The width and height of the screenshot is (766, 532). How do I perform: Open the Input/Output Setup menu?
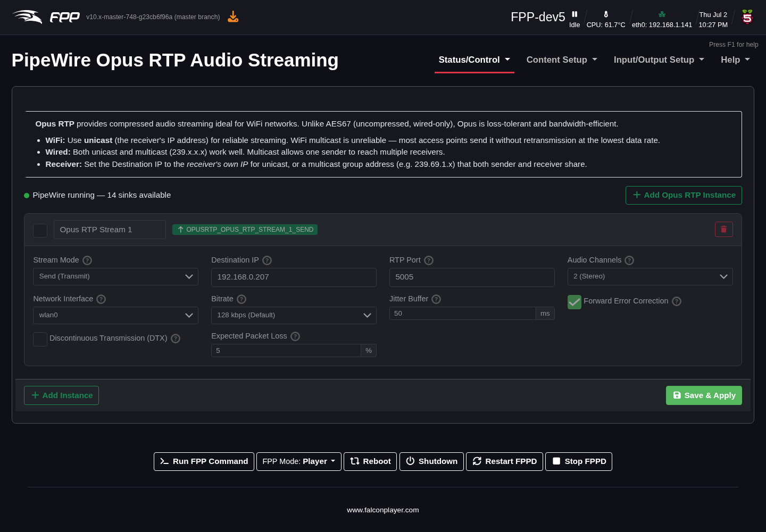659,60
